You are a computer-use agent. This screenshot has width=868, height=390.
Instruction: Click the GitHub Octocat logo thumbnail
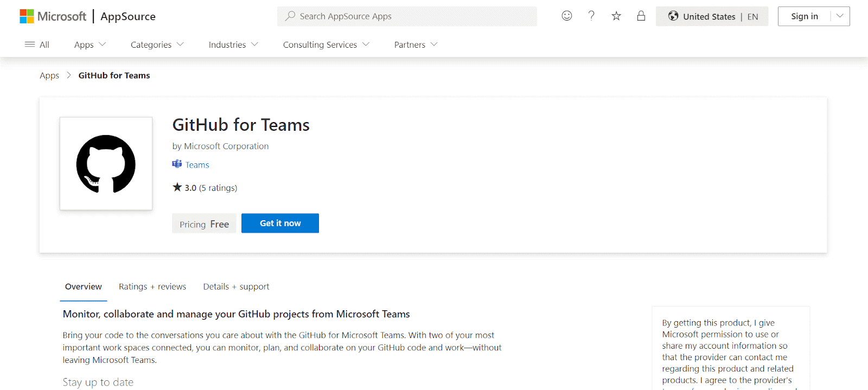tap(106, 164)
